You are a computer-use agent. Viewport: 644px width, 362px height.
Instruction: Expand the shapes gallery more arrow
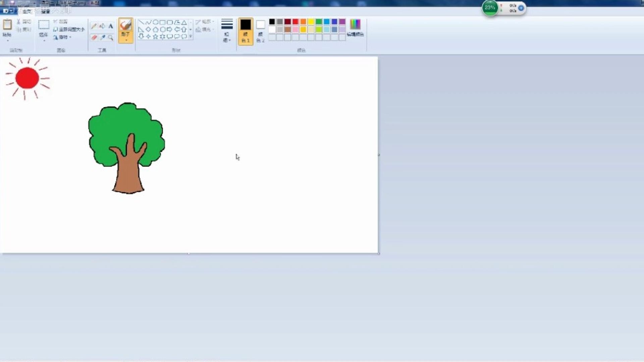coord(191,37)
